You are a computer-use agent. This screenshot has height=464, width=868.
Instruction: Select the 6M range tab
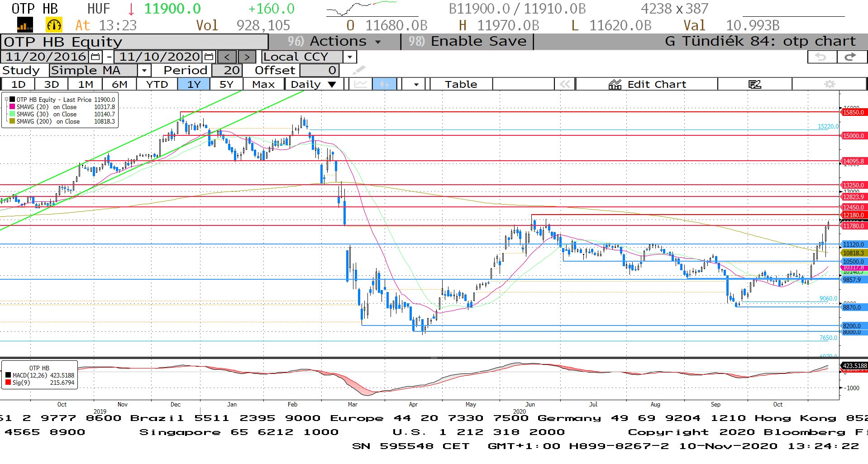[x=119, y=84]
